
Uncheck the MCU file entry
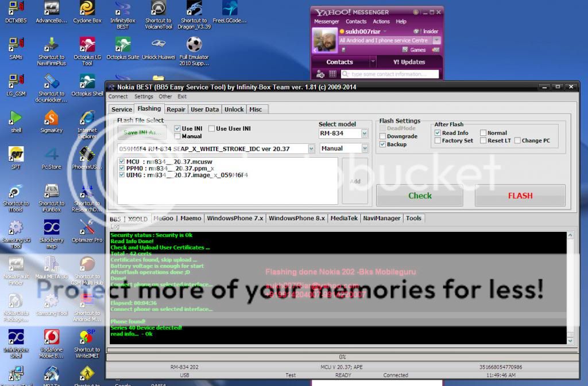122,161
